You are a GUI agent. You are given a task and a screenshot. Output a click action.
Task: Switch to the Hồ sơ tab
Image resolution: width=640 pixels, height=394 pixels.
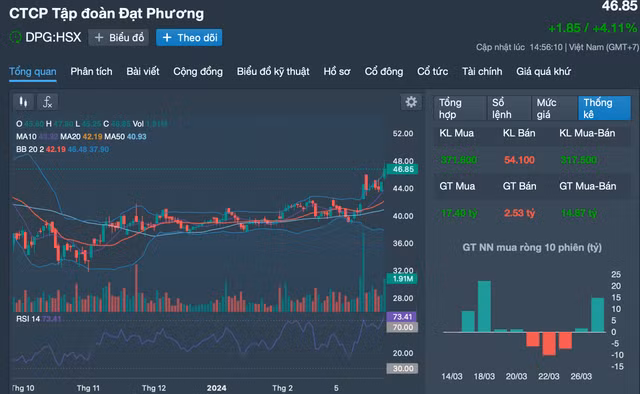pyautogui.click(x=337, y=71)
